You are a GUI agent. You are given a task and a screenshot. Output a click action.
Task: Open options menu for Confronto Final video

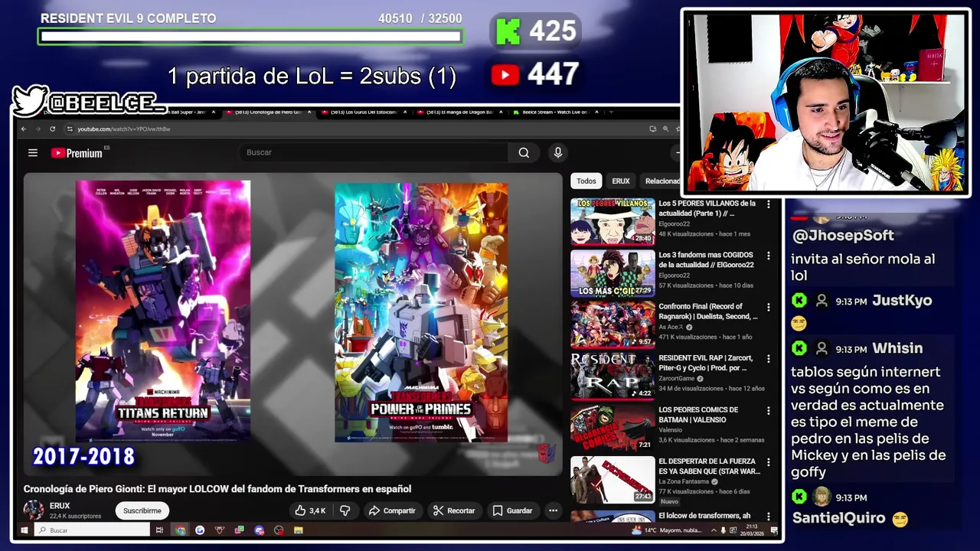click(x=769, y=308)
